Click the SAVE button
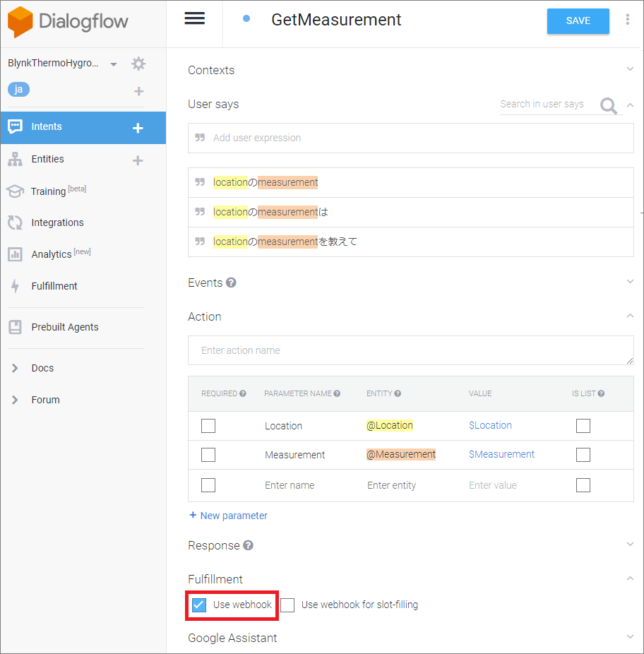Image resolution: width=644 pixels, height=654 pixels. (578, 21)
